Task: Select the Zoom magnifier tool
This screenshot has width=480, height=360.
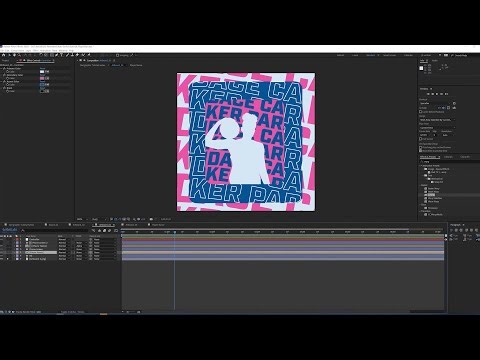Action: point(19,55)
